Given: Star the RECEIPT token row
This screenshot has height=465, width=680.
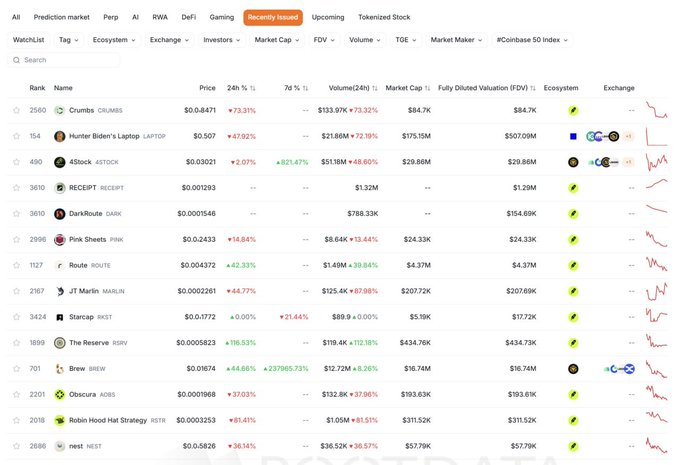Looking at the screenshot, I should [16, 188].
